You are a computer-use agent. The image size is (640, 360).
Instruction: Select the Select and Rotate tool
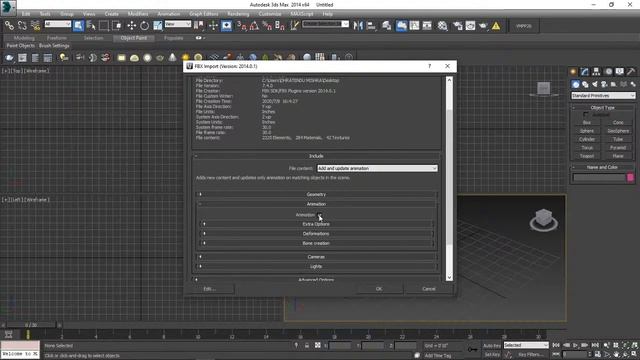(144, 26)
